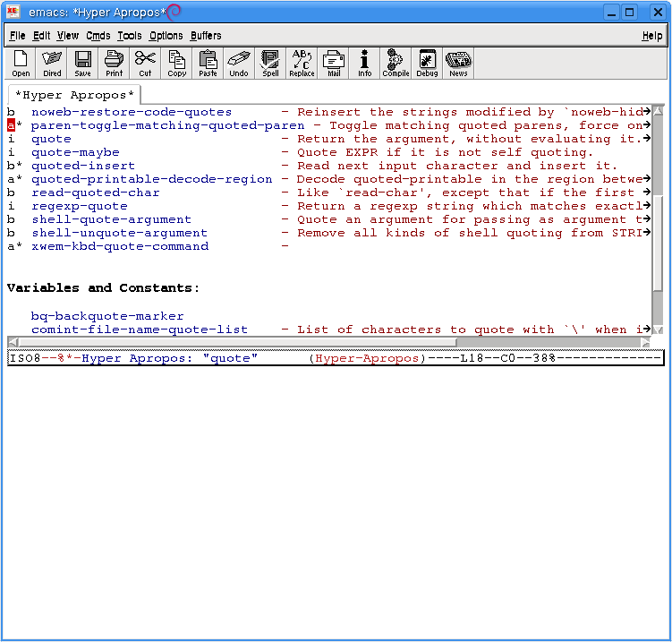Follow the quote-maybe function link
672x642 pixels.
pos(75,153)
